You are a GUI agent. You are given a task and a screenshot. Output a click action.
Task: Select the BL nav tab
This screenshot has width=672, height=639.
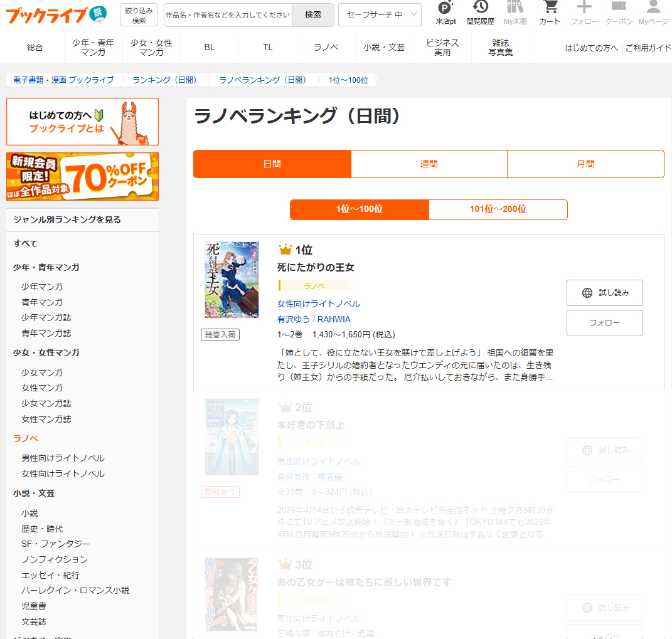pos(210,48)
